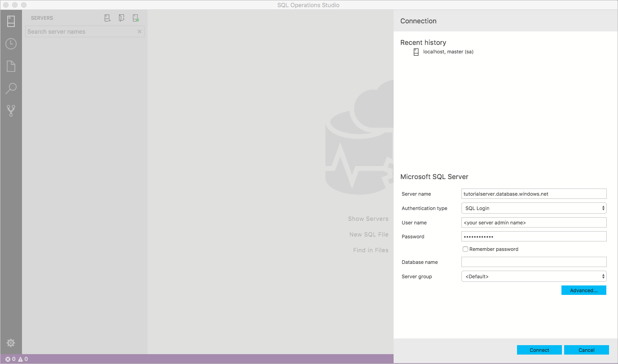The height and width of the screenshot is (364, 618).
Task: Click the Find in Files shortcut text
Action: click(371, 250)
